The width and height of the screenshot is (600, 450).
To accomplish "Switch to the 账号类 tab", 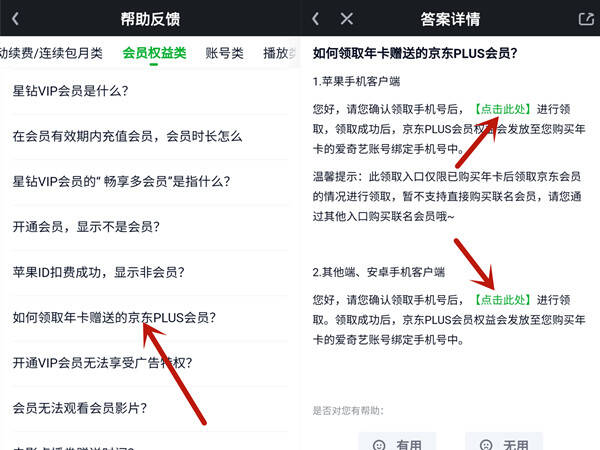I will (225, 53).
